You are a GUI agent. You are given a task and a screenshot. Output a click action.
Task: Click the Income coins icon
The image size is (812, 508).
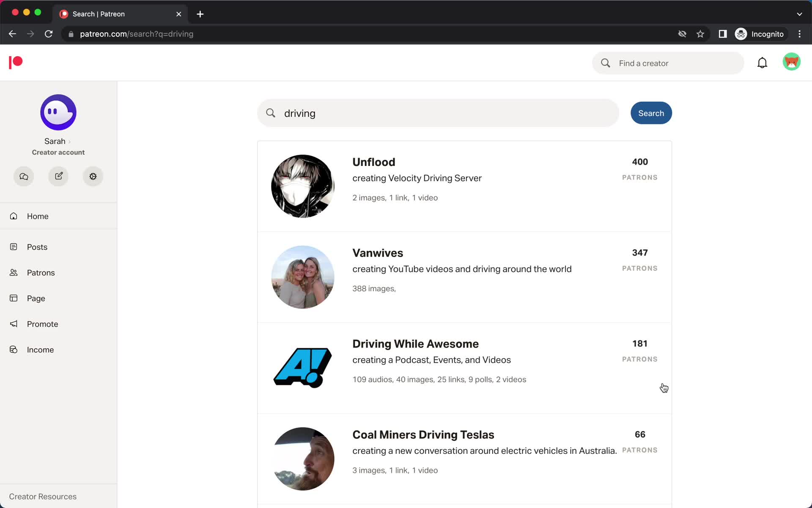pos(14,350)
